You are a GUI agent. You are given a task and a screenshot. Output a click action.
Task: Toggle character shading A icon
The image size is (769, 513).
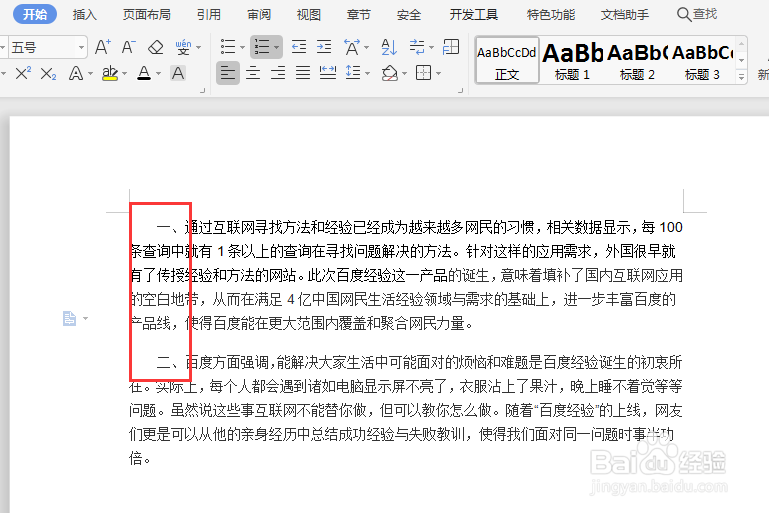[x=178, y=74]
